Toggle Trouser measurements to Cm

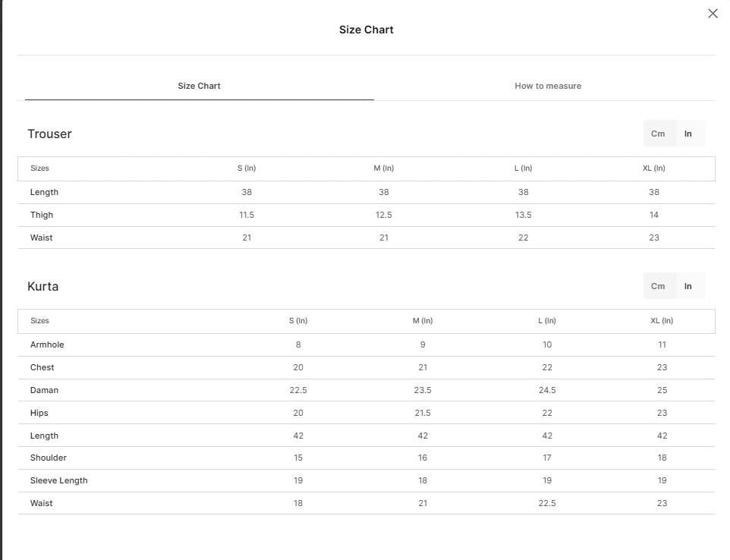click(x=657, y=134)
